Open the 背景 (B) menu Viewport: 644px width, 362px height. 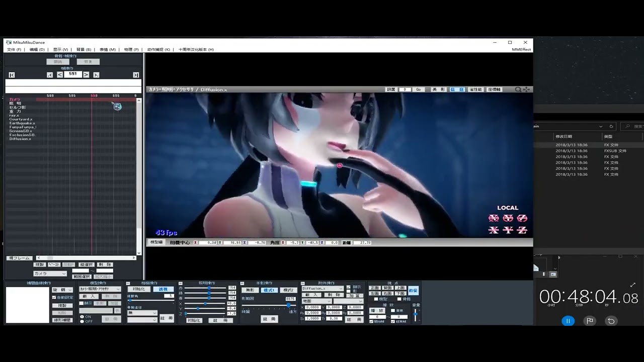(84, 50)
